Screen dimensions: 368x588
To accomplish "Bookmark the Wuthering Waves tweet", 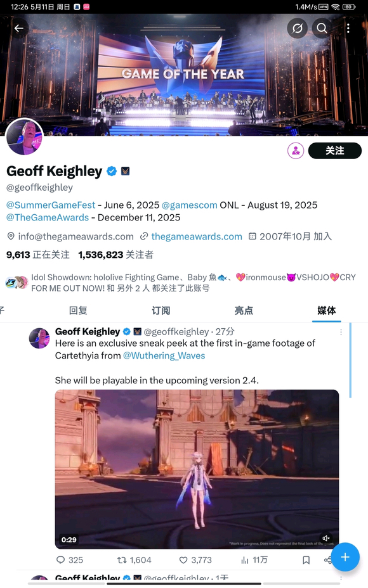I will (x=306, y=560).
